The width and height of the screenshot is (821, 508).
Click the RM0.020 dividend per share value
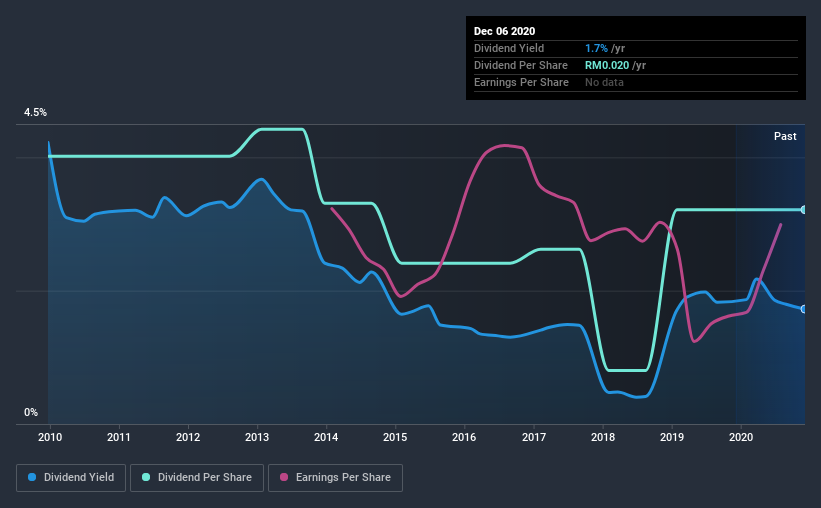coord(607,65)
